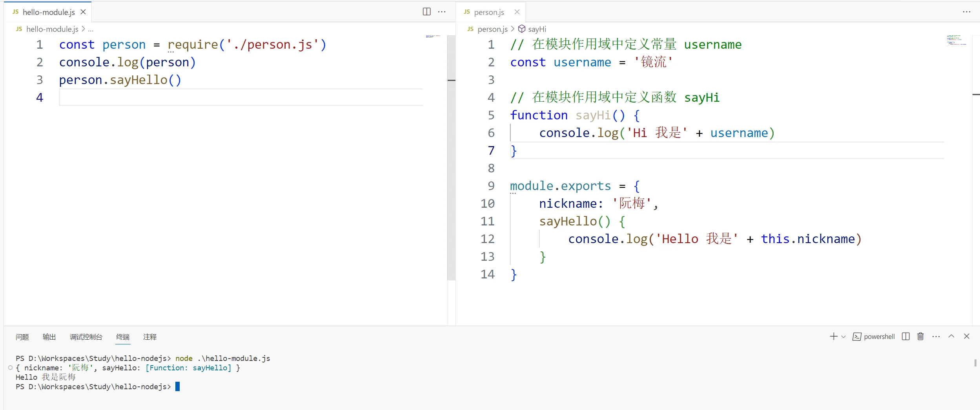Kill terminal with trash icon
The image size is (980, 410).
click(920, 337)
